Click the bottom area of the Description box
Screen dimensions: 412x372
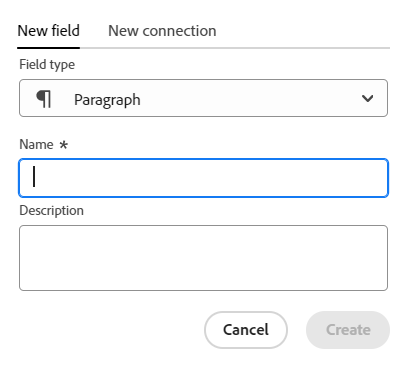click(x=203, y=280)
